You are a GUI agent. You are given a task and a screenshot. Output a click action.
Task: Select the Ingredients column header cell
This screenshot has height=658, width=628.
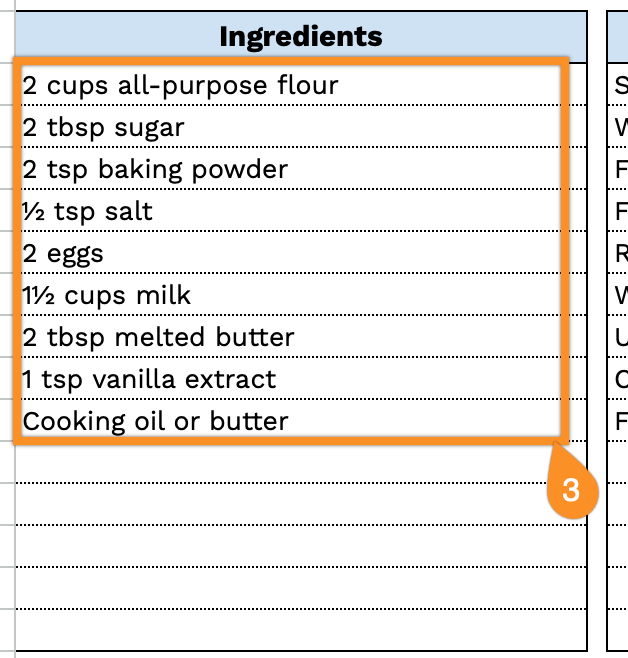(x=300, y=37)
